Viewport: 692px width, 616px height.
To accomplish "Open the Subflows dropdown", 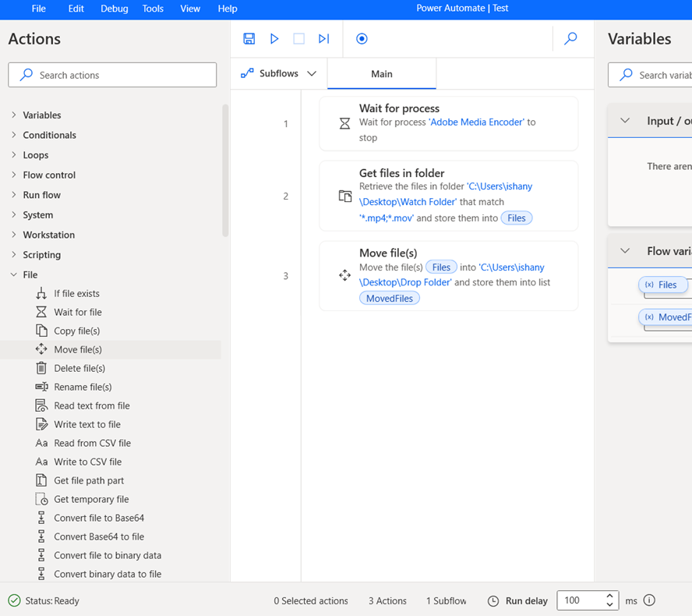I will 278,73.
